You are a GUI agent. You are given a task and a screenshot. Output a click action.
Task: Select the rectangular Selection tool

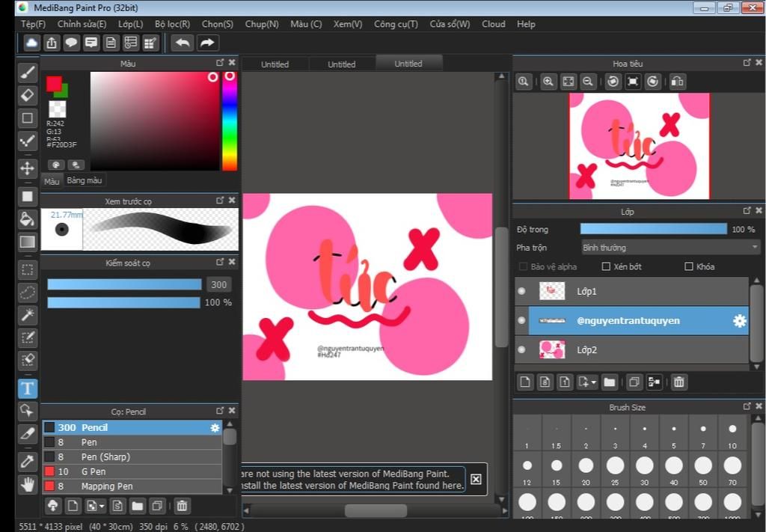(28, 269)
